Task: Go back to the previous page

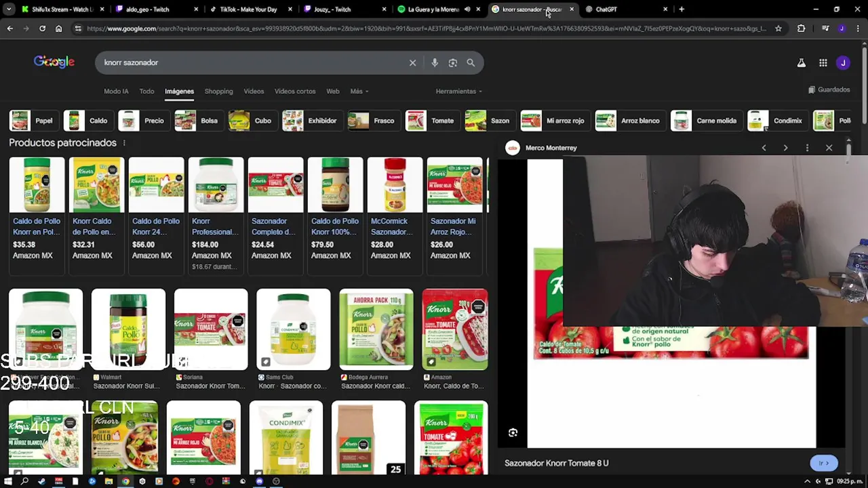Action: pos(9,28)
